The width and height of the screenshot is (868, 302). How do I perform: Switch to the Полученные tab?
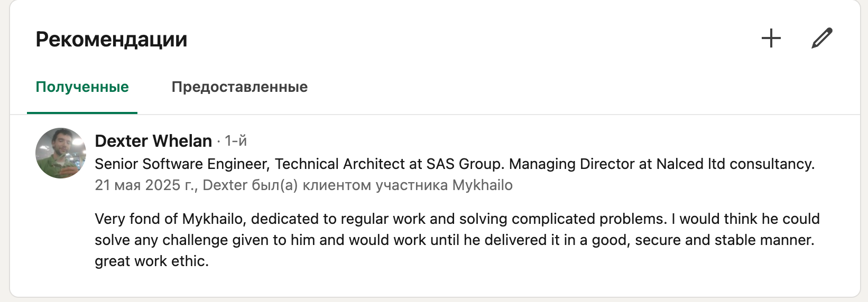82,87
